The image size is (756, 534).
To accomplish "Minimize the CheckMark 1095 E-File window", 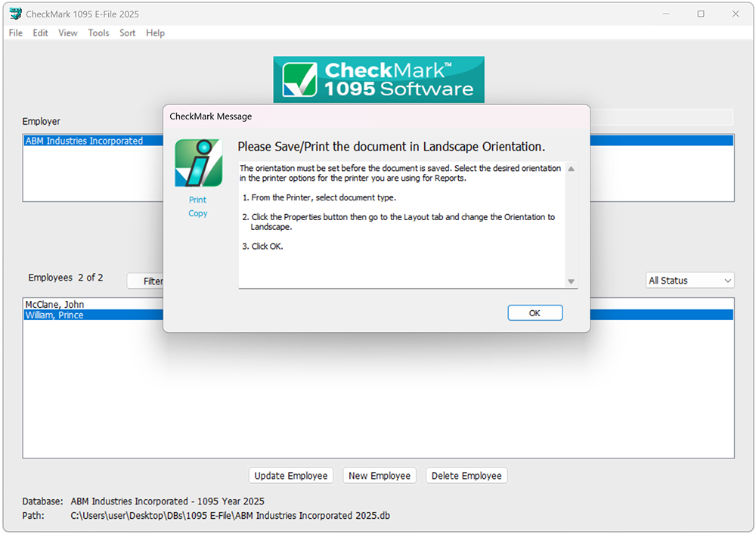I will [x=666, y=14].
